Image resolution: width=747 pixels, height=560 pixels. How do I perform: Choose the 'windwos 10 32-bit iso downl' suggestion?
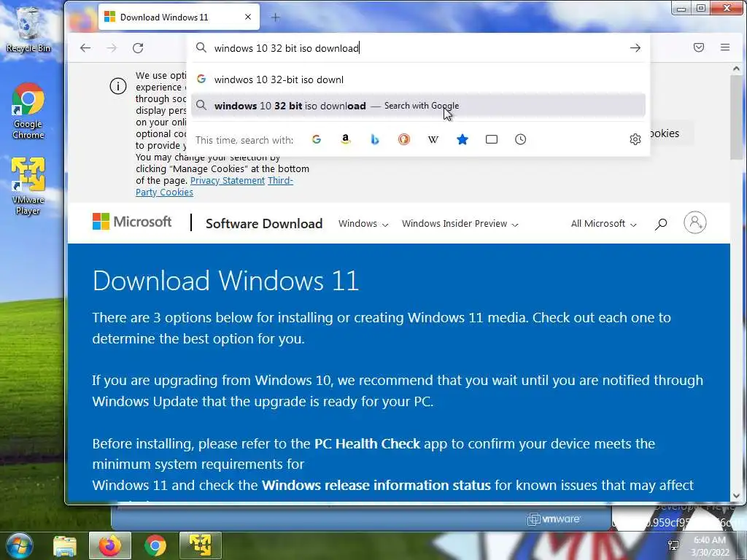(x=418, y=79)
